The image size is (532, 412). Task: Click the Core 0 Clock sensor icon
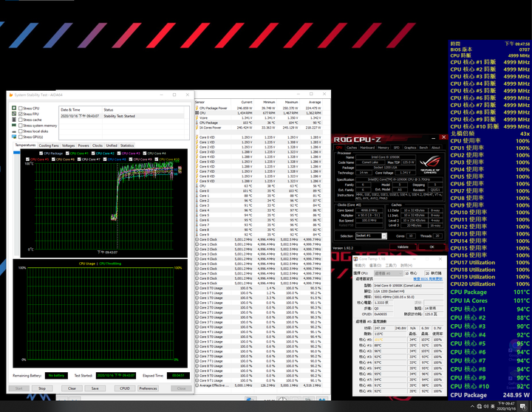(x=197, y=239)
